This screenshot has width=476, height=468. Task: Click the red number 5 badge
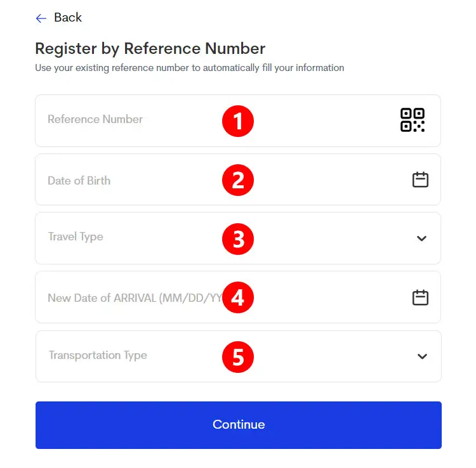(238, 356)
